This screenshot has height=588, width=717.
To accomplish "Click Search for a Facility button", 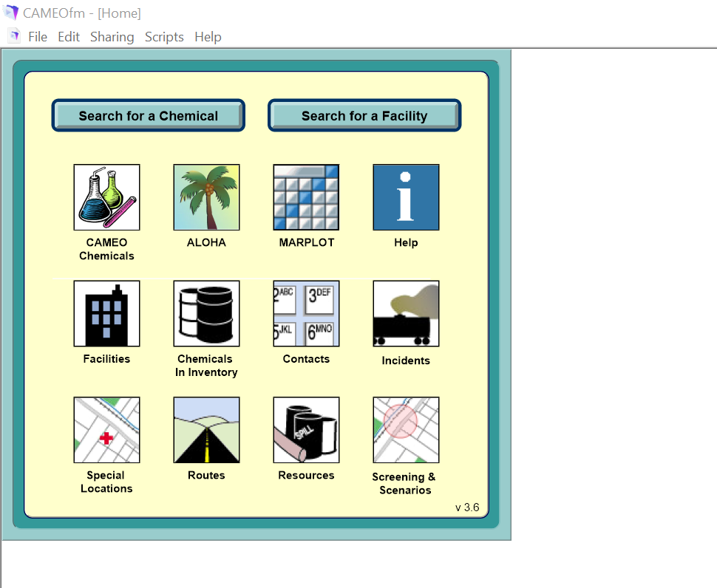I will click(x=364, y=115).
